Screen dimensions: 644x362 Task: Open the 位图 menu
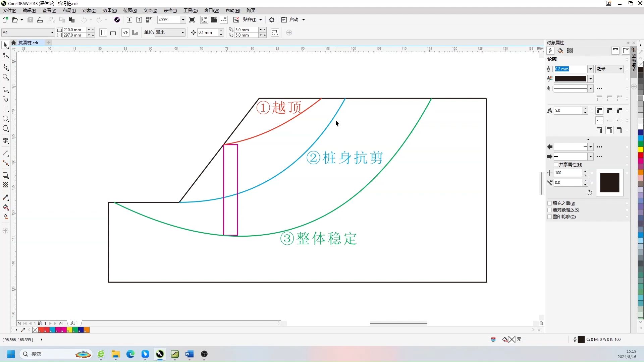130,10
